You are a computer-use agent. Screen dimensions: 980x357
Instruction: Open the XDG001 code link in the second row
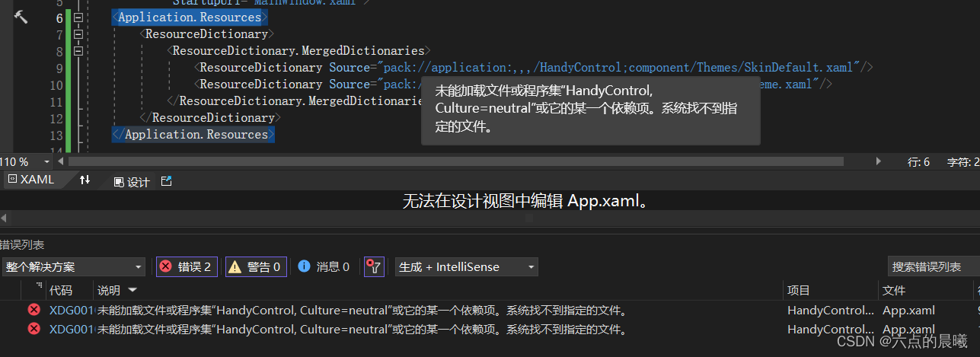72,330
